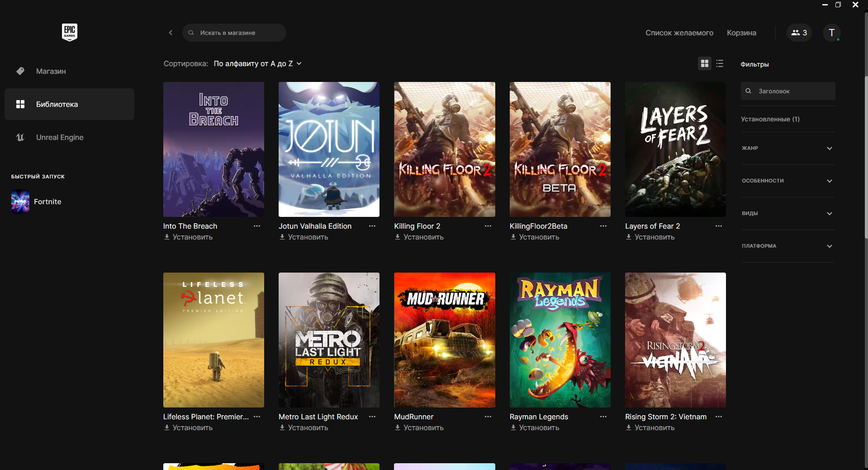Open the Библиотека section

click(x=69, y=104)
